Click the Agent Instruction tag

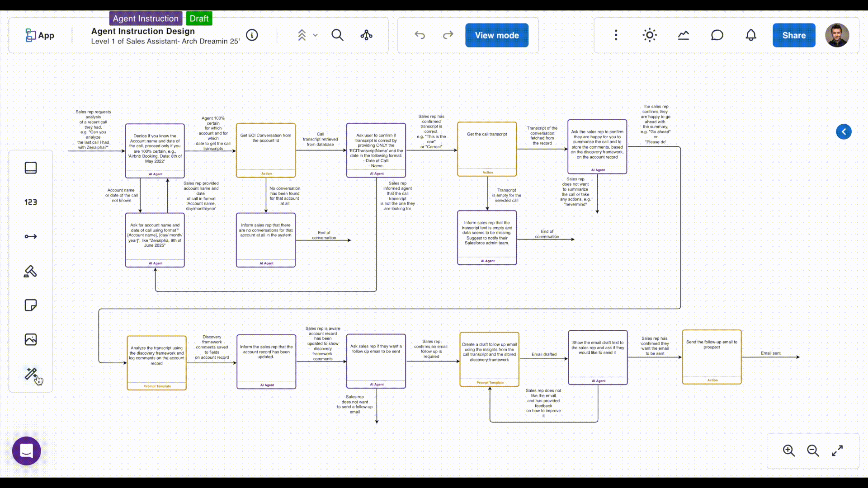click(146, 19)
